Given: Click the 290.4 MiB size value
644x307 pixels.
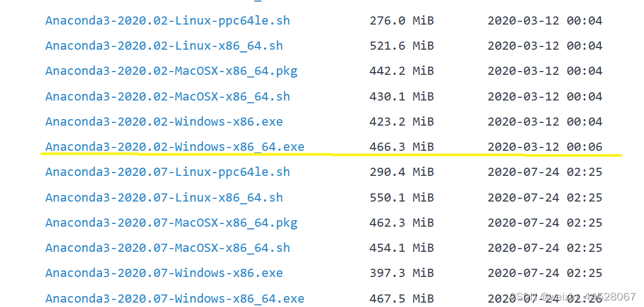Looking at the screenshot, I should pos(402,172).
